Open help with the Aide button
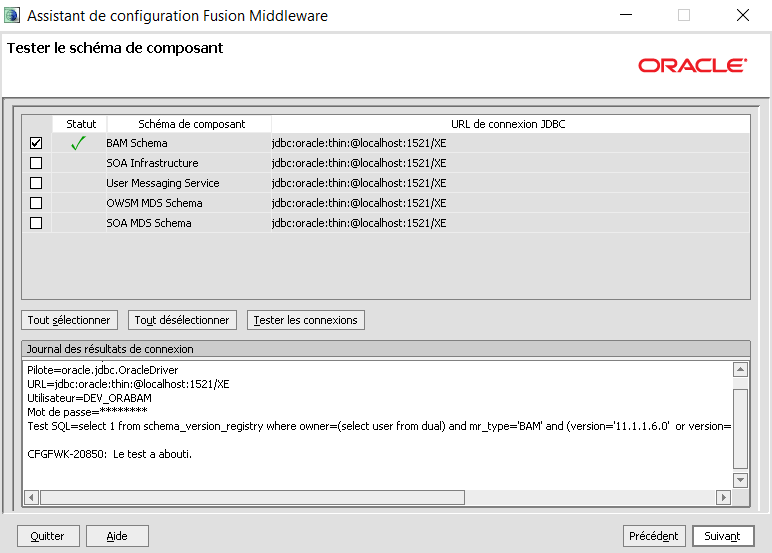This screenshot has width=772, height=553. [x=117, y=536]
